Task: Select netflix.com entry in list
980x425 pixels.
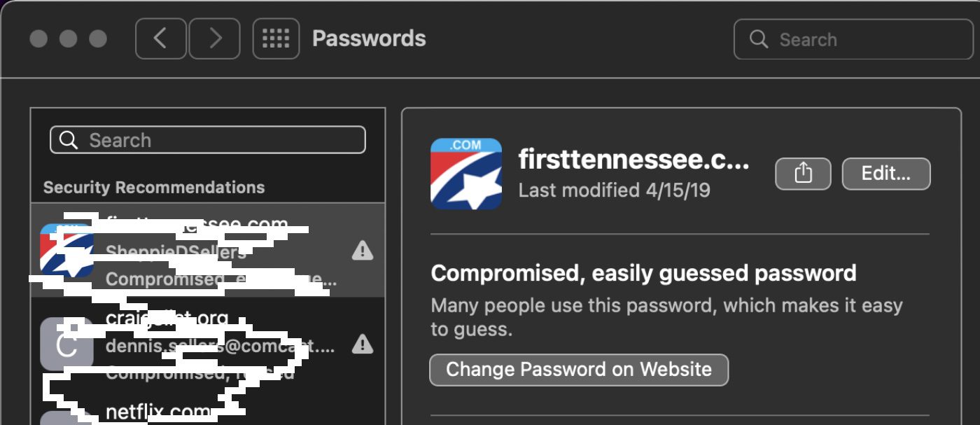Action: point(210,413)
